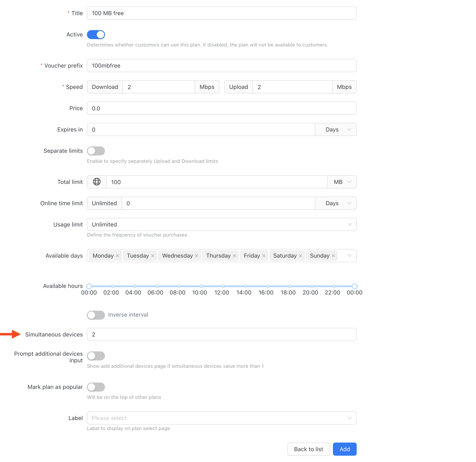Focus the Title input field

click(x=222, y=13)
